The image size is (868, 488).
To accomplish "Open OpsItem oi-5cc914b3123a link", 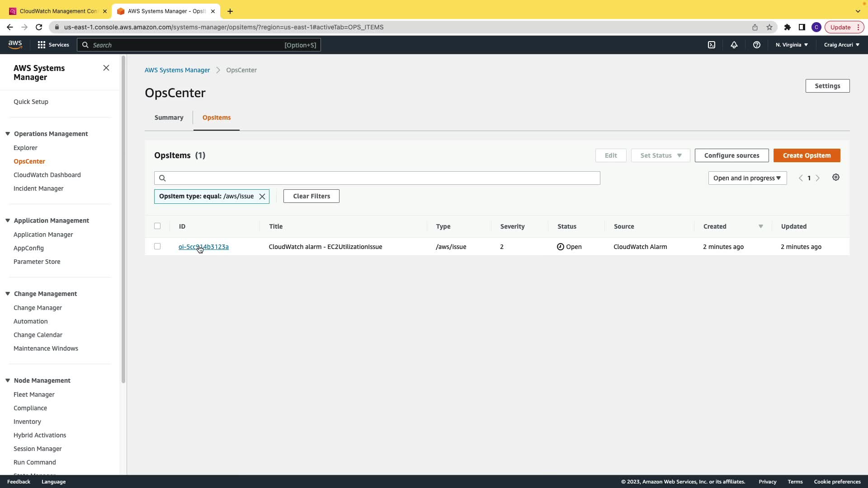I will 203,247.
